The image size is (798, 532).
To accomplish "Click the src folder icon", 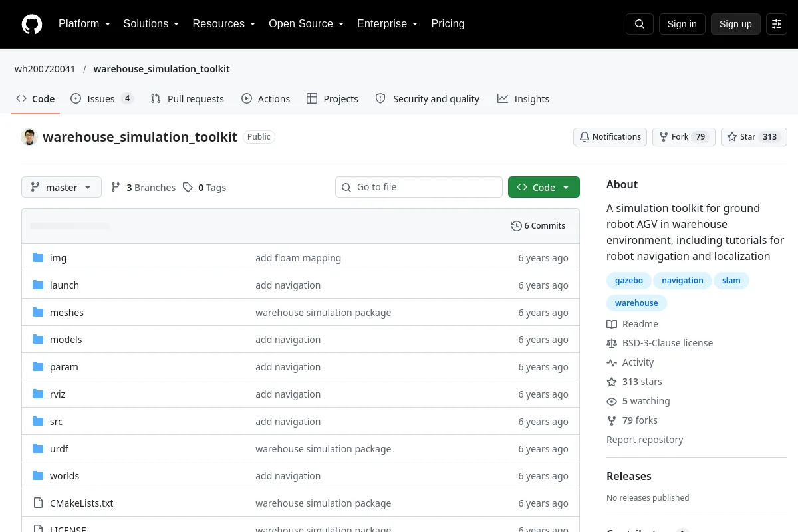I will (38, 422).
